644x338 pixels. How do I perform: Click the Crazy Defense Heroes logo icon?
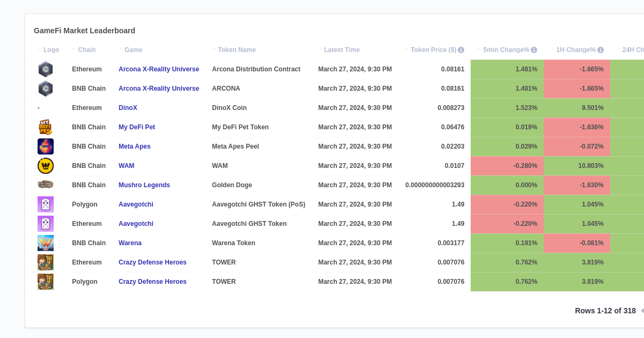coord(45,262)
